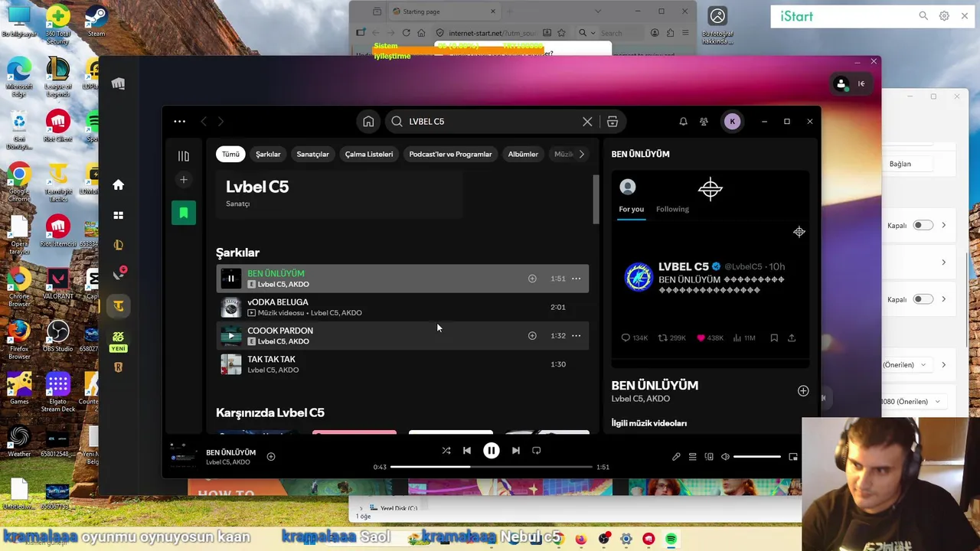This screenshot has width=980, height=551.
Task: Show more filter chips with arrow
Action: pos(581,154)
